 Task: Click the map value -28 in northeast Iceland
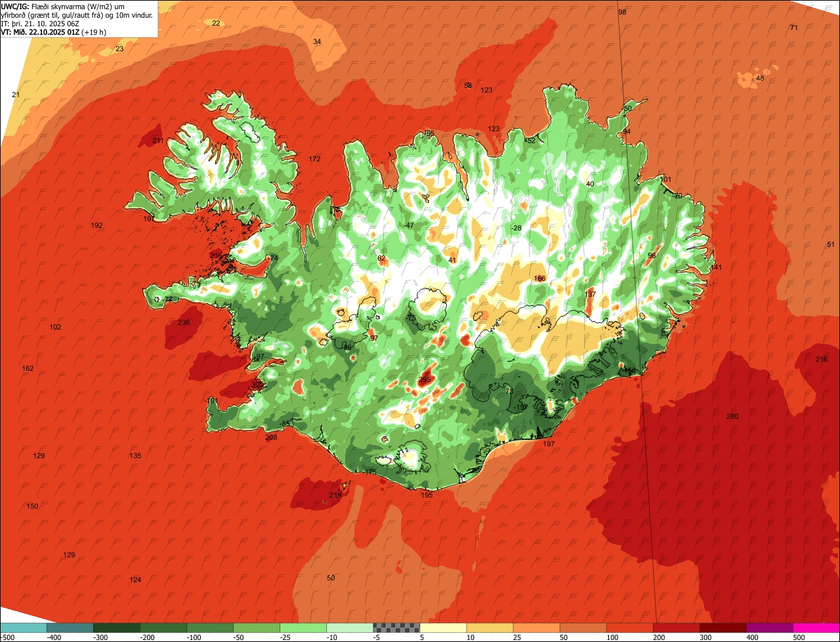(516, 228)
